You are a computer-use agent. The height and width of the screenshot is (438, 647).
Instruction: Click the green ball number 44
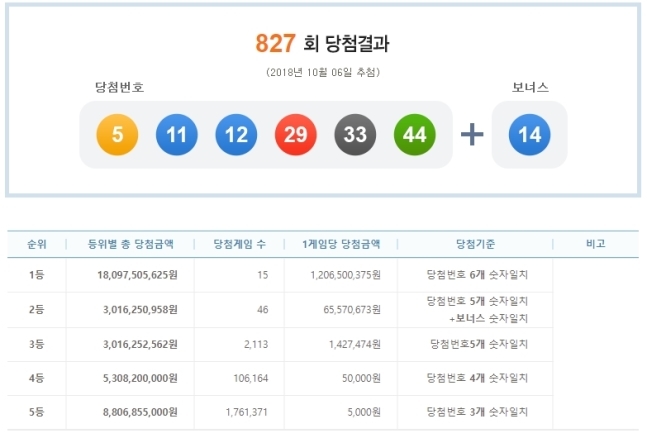pyautogui.click(x=414, y=135)
